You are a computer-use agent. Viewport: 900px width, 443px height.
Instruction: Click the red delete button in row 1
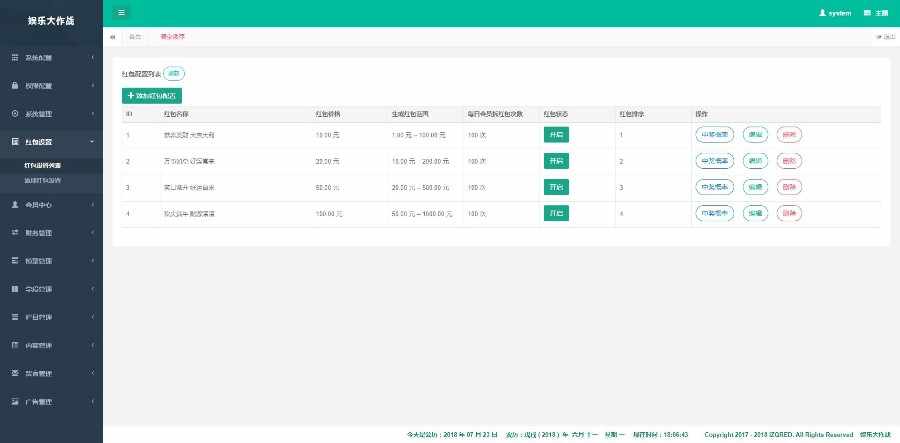[x=789, y=135]
